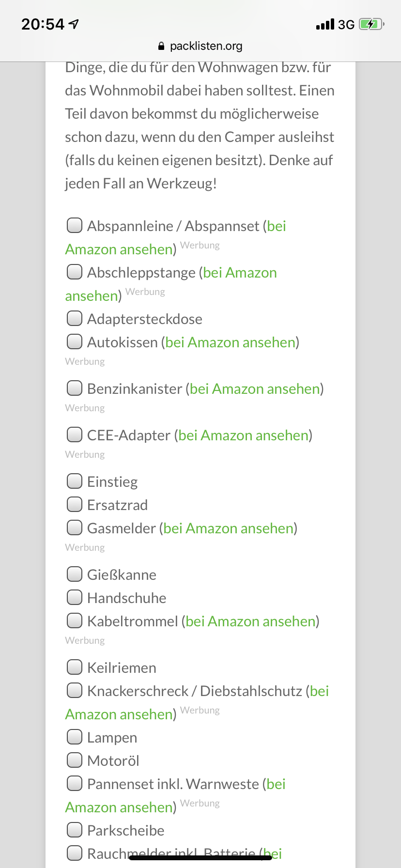The width and height of the screenshot is (401, 868).
Task: Tick the Adaptersteckdose checkbox
Action: point(74,318)
